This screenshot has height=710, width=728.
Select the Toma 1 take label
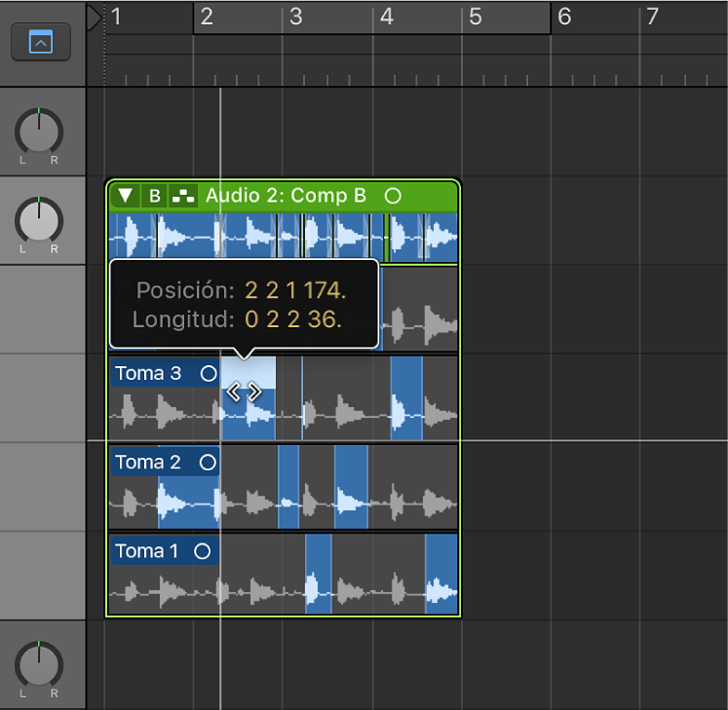click(148, 551)
